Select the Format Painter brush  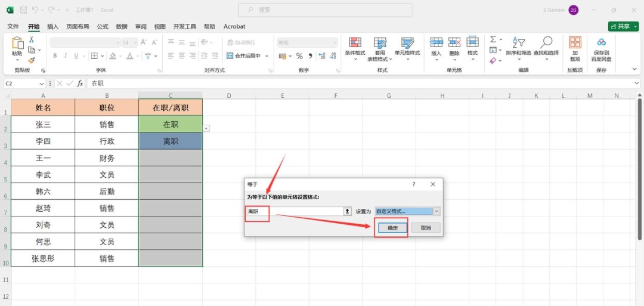pos(31,60)
